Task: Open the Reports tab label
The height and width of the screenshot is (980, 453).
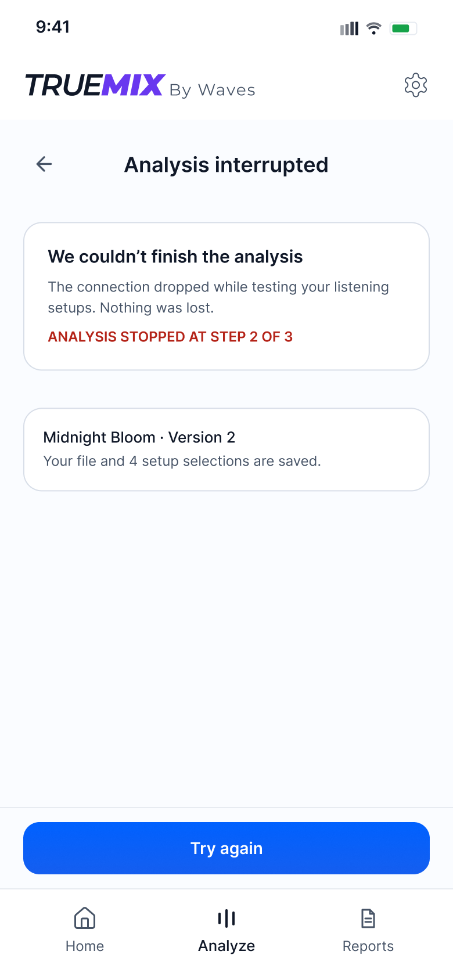Action: [368, 946]
